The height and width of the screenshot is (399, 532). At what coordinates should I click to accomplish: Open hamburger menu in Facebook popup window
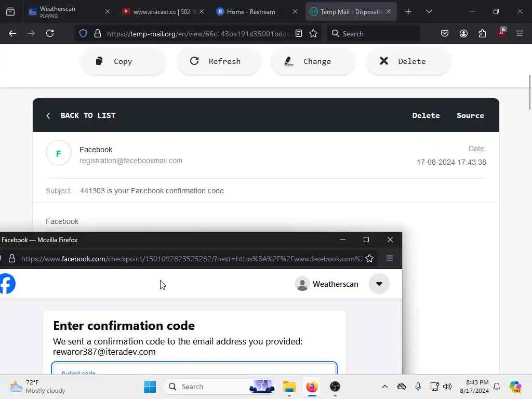click(x=390, y=259)
